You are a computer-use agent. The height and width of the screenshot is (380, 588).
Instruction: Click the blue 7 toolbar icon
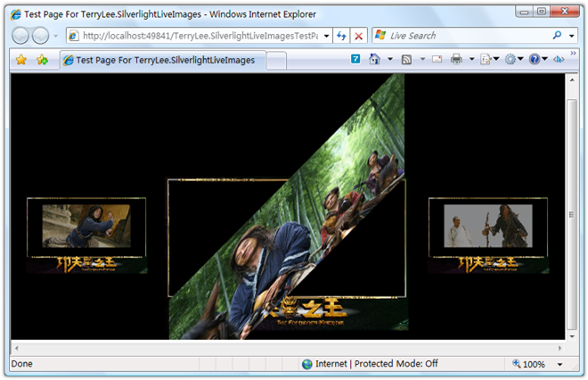click(x=355, y=59)
